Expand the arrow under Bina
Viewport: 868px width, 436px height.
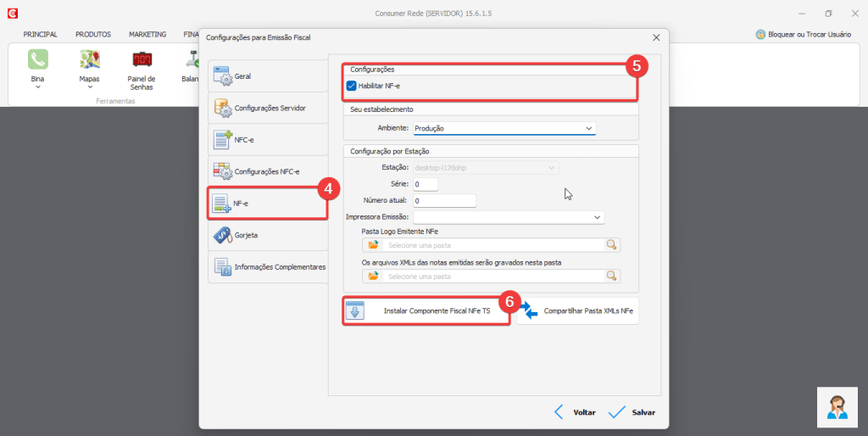[x=37, y=87]
